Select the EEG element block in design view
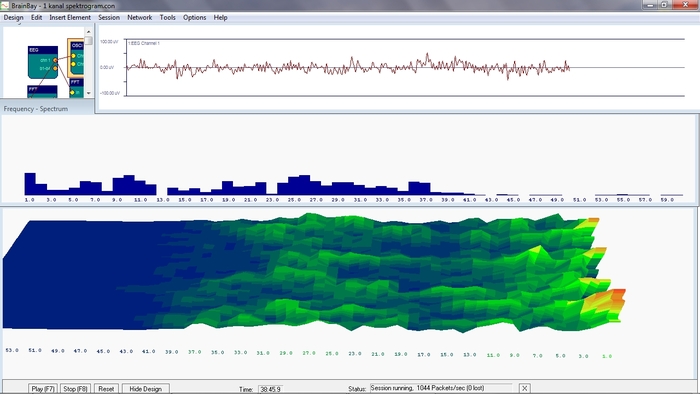Viewport: 700px width, 394px height. click(x=43, y=62)
